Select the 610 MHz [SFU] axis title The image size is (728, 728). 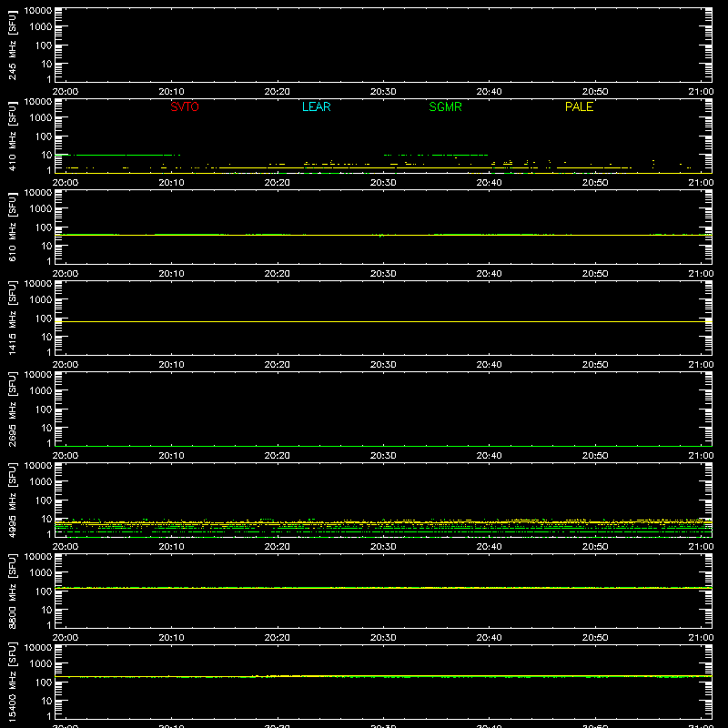coord(12,227)
